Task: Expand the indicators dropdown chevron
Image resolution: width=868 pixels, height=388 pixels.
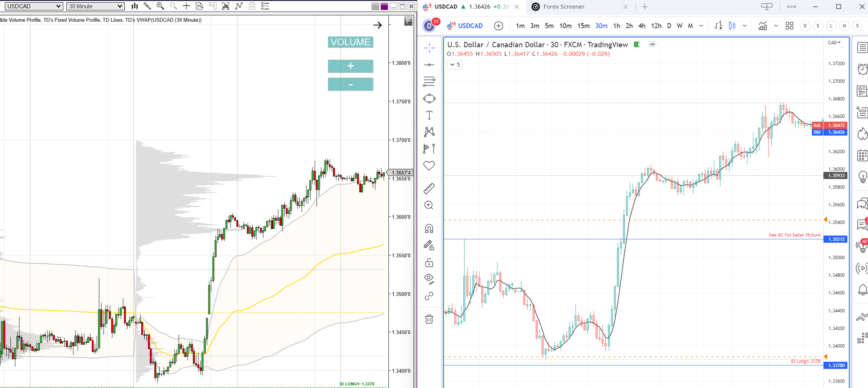Action: coord(776,26)
